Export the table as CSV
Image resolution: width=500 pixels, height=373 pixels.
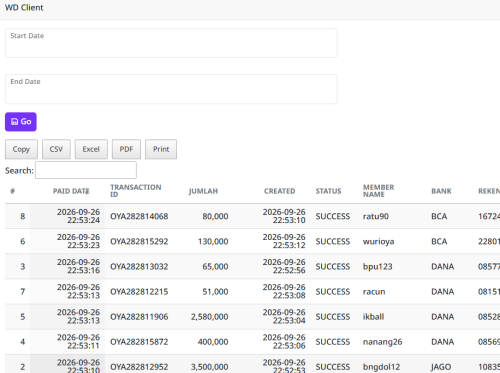(x=56, y=149)
